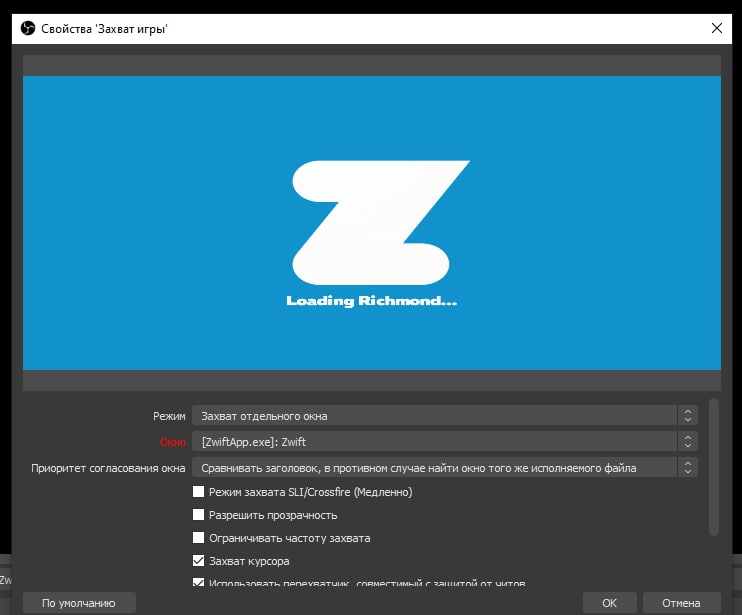Open the Приоритет согласования окна dropdown

(444, 468)
